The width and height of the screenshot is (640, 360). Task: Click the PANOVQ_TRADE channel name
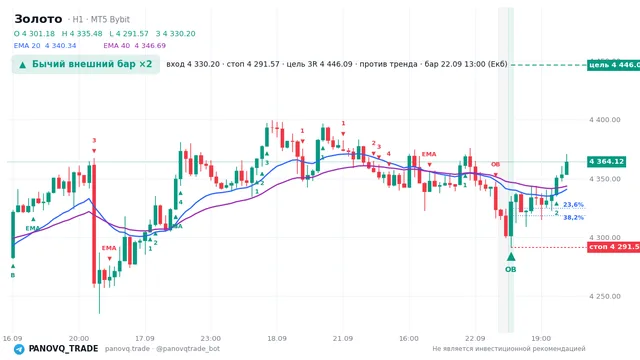(63, 349)
